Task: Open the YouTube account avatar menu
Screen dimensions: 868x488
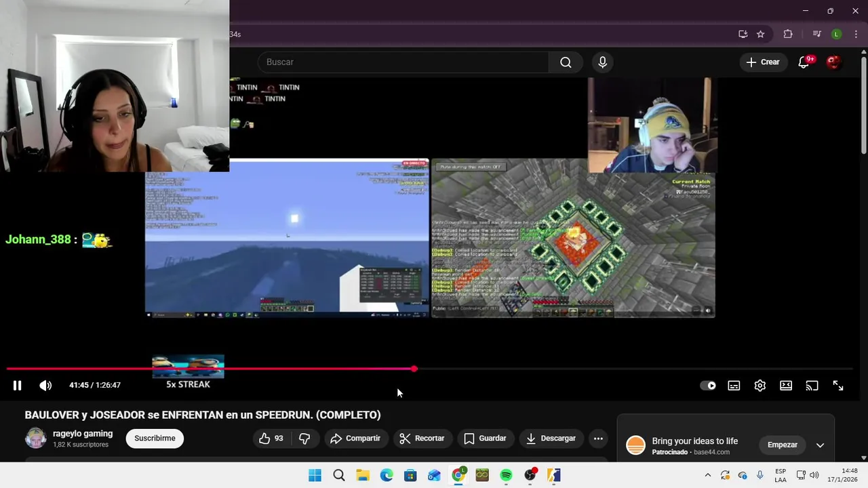Action: [x=833, y=62]
